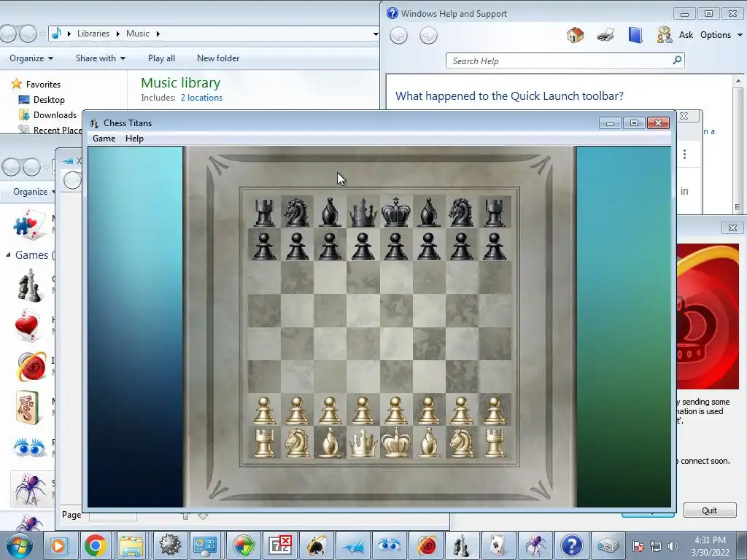Click the Print icon in Windows Help
Image resolution: width=747 pixels, height=560 pixels.
605,35
